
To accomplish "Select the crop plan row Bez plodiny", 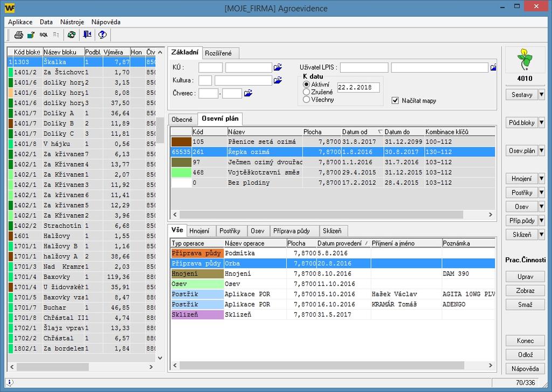I will (x=333, y=182).
